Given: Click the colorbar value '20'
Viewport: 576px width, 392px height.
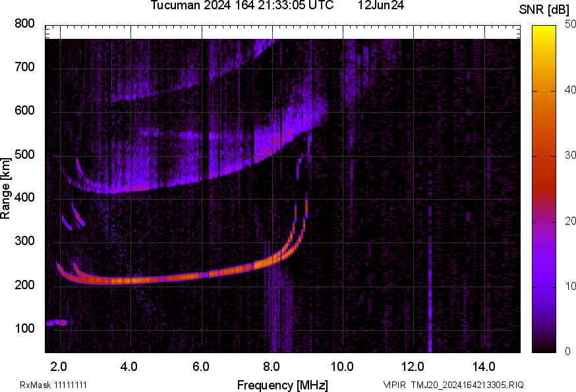Looking at the screenshot, I should [x=570, y=221].
